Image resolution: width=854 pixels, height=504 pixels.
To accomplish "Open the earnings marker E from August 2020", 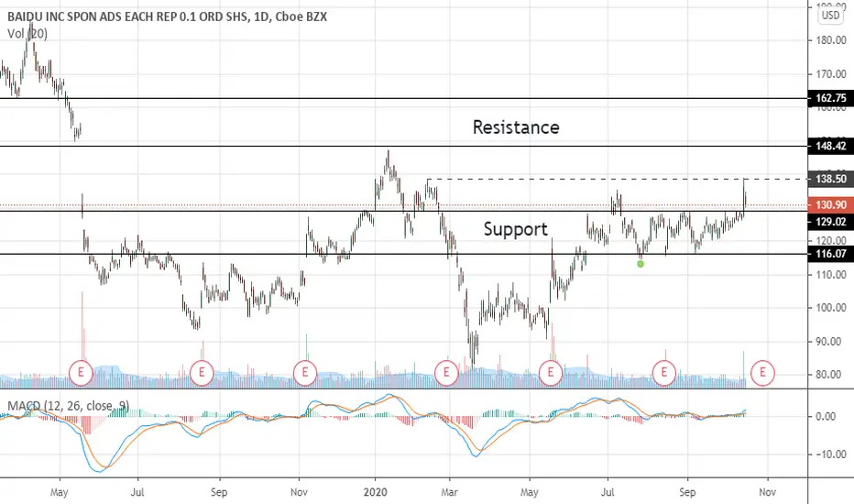I will coord(664,373).
